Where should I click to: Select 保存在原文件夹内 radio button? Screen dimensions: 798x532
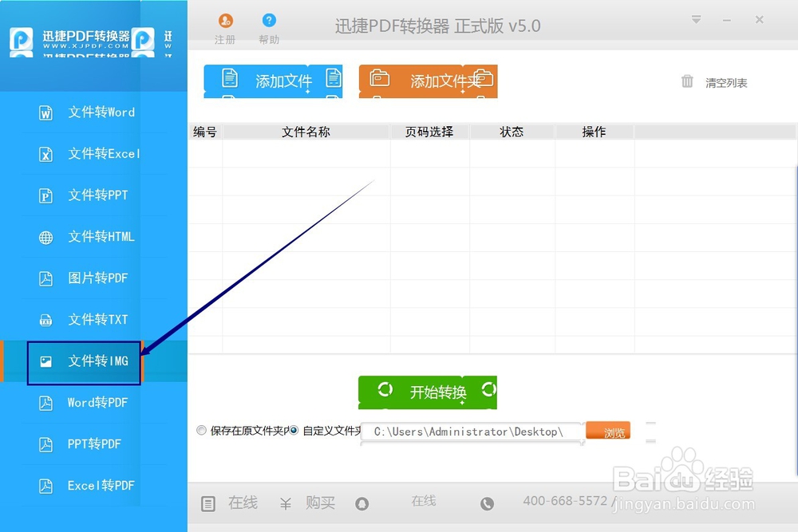coord(202,430)
